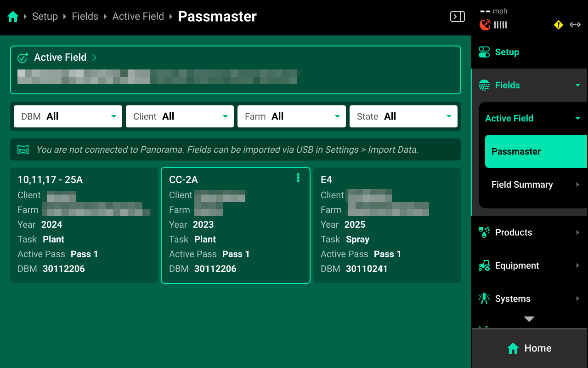Click Task Plant on the CC-2A card
Viewport: 588px width, 368px height.
coord(205,239)
